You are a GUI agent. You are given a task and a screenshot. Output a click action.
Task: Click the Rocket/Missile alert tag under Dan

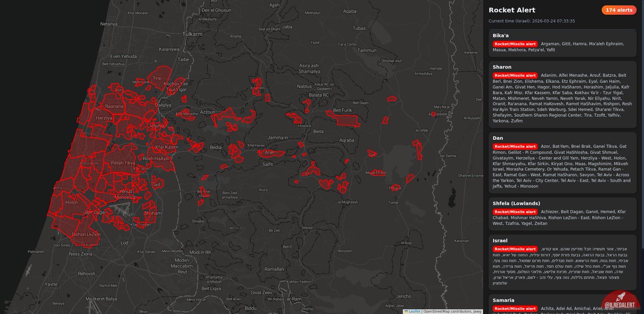[514, 146]
